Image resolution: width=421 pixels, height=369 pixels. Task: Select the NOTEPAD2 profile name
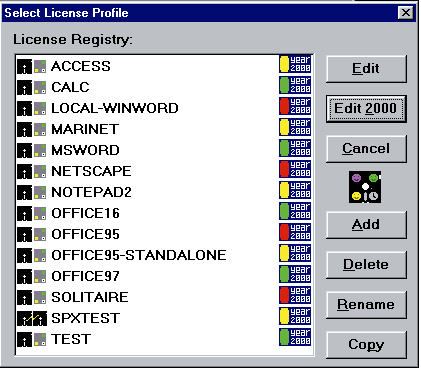91,192
